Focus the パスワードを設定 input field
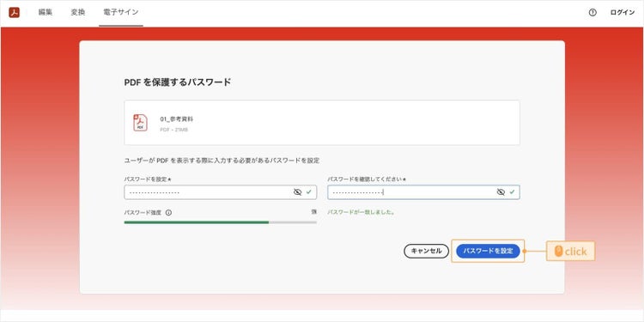This screenshot has height=322, width=644. coord(220,192)
